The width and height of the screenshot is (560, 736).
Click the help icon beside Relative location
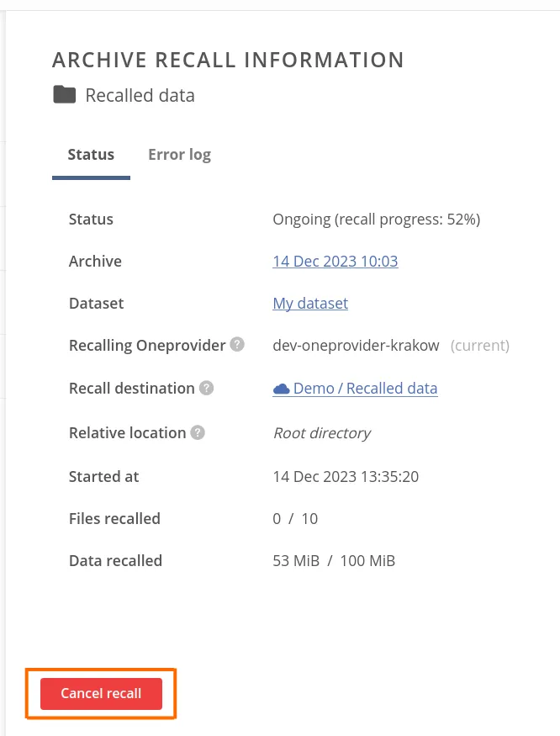(197, 432)
